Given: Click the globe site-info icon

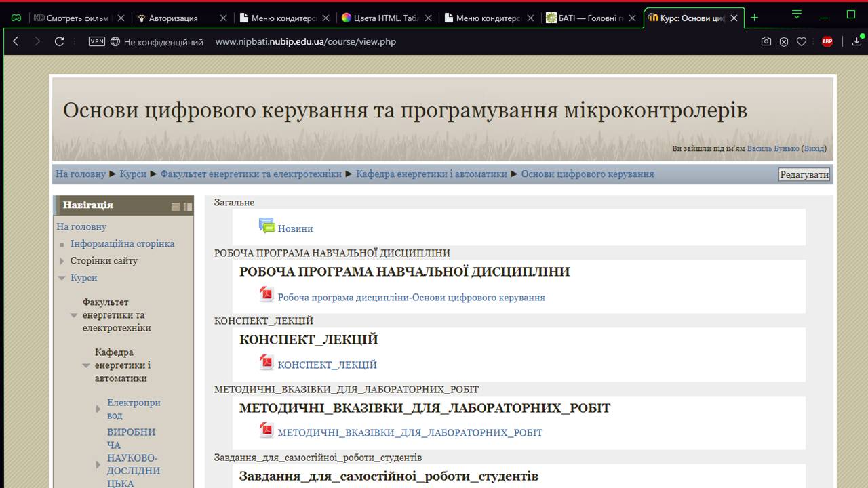Looking at the screenshot, I should pos(115,41).
